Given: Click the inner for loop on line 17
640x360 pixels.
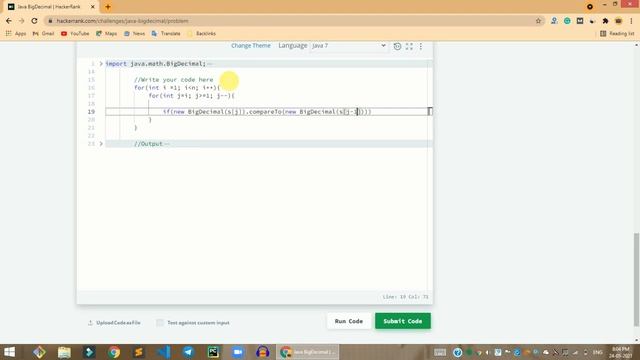Looking at the screenshot, I should [191, 96].
